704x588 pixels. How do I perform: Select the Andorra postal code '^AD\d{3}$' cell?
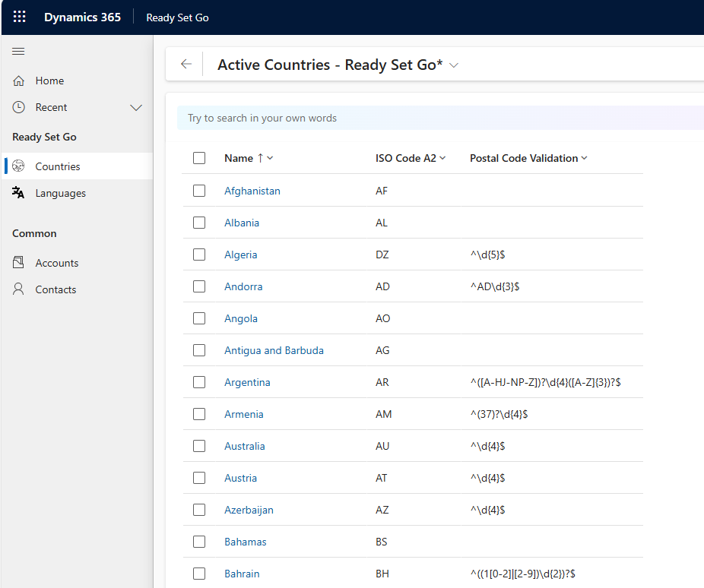click(495, 286)
